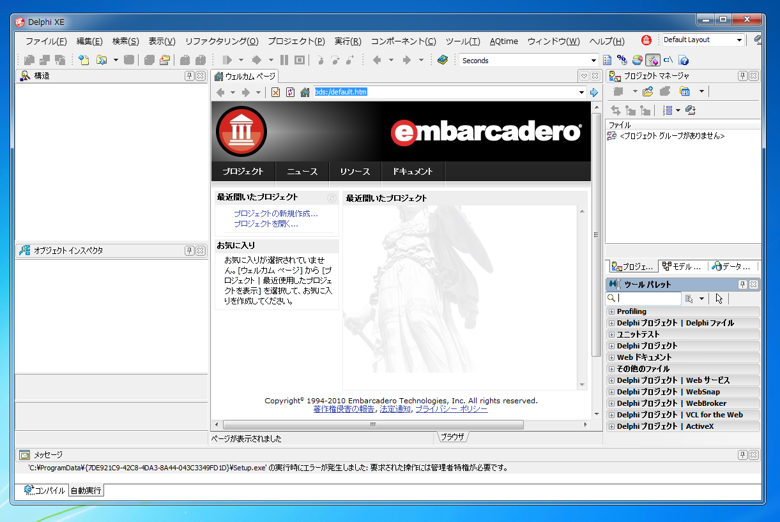Switch to the モデル... tab
Viewport: 780px width, 522px height.
[x=682, y=267]
